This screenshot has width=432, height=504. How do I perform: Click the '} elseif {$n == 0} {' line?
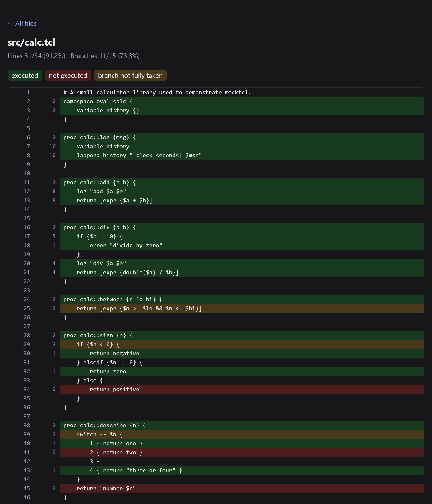(x=242, y=362)
